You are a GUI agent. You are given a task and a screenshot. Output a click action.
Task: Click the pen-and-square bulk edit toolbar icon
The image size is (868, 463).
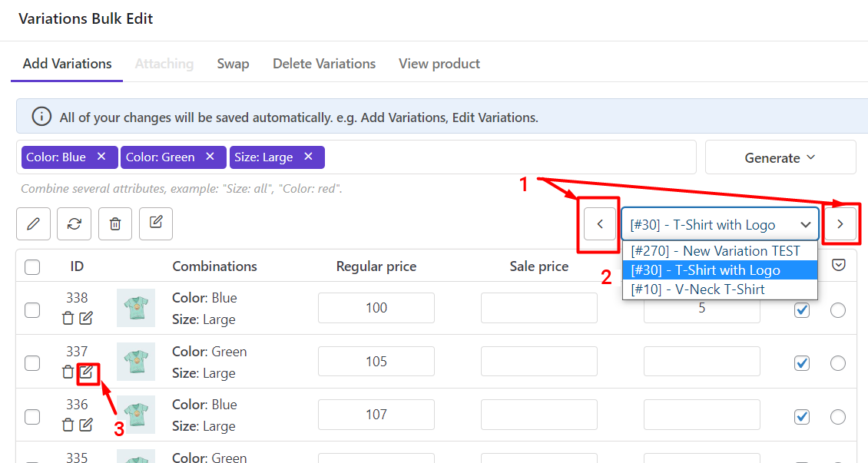pos(156,223)
